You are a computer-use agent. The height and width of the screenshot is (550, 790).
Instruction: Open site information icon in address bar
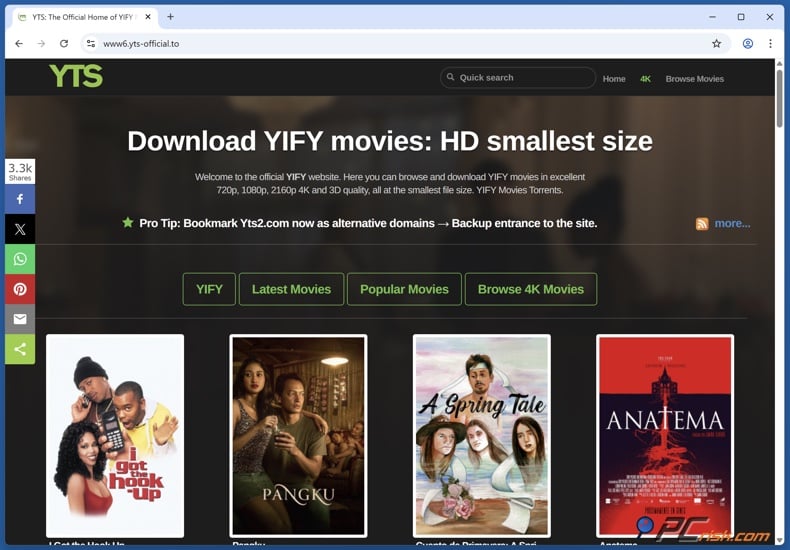pos(91,44)
